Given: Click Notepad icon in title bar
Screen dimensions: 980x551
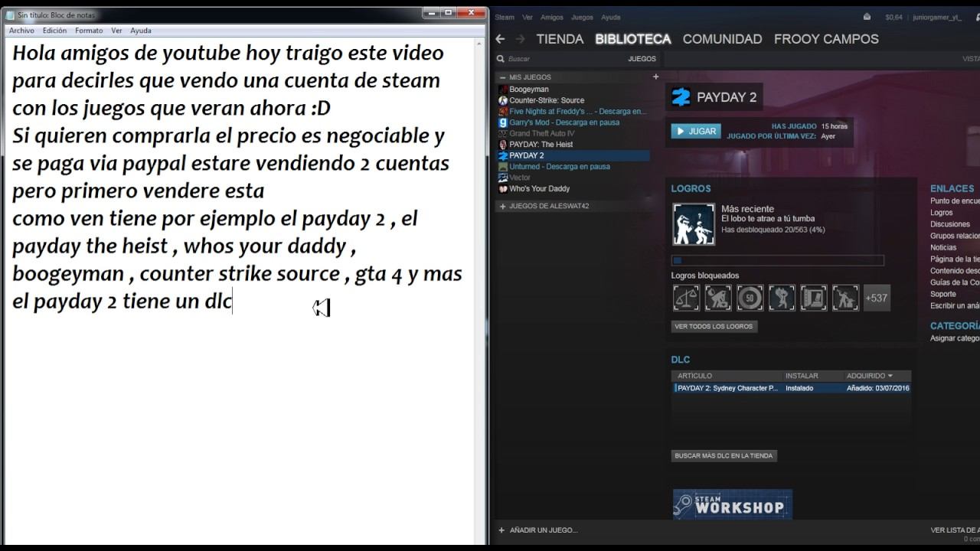Looking at the screenshot, I should click(10, 15).
